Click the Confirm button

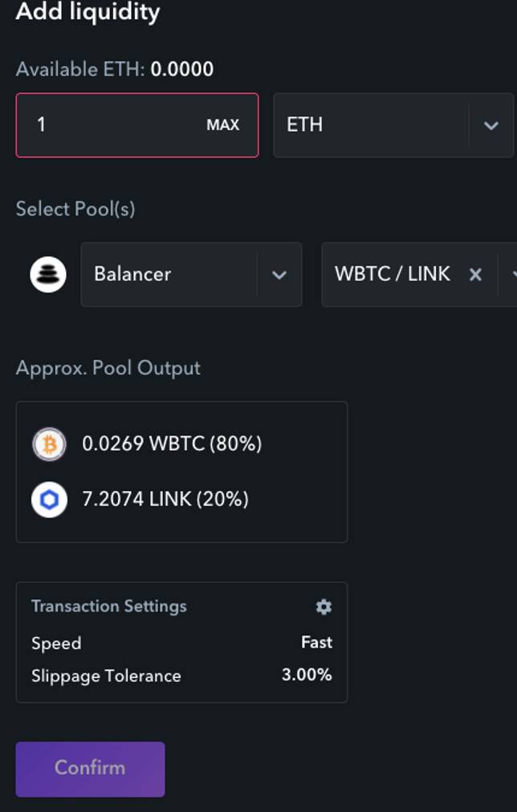tap(90, 769)
